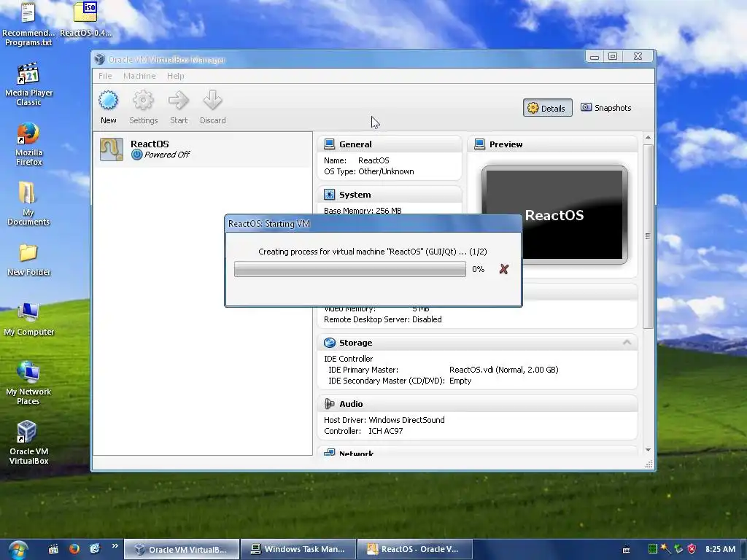Click the red shield security tray icon
Image resolution: width=747 pixels, height=560 pixels.
click(x=692, y=549)
